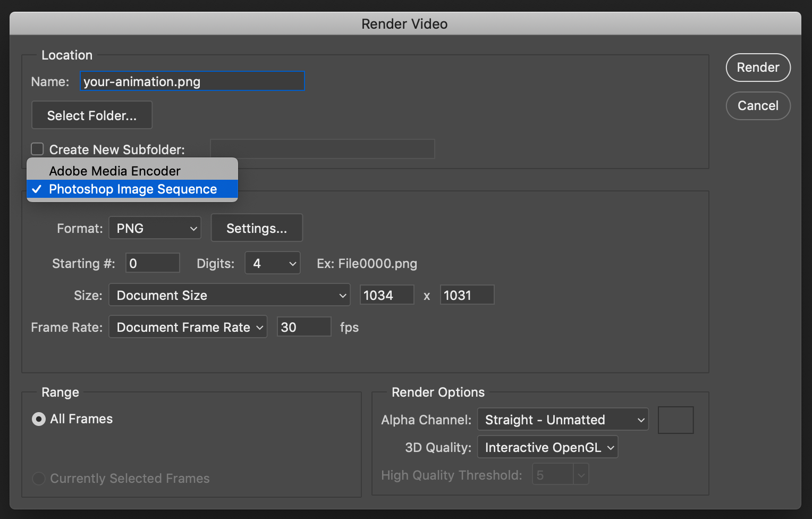812x519 pixels.
Task: Select the All Frames radio button
Action: [x=39, y=419]
